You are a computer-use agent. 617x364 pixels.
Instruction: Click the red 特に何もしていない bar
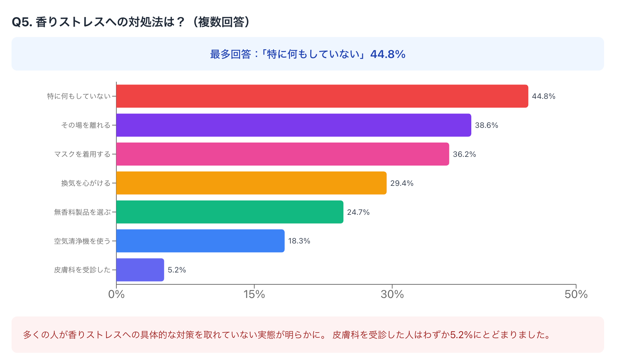[x=322, y=96]
